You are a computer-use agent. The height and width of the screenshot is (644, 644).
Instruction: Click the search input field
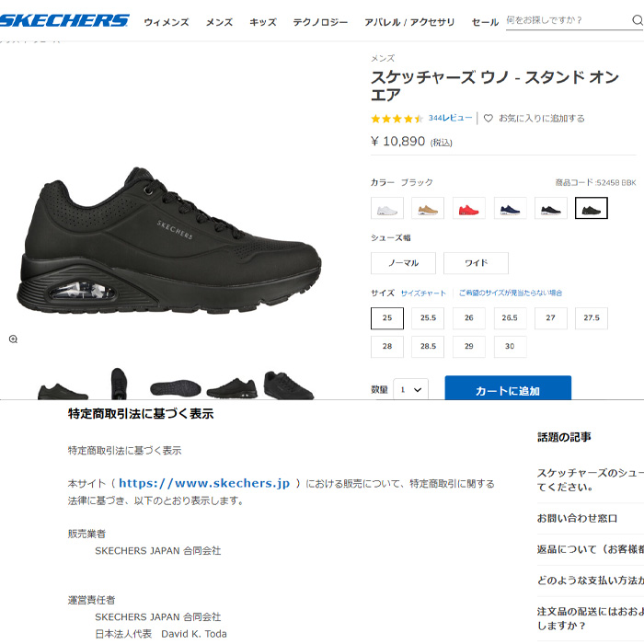(569, 20)
